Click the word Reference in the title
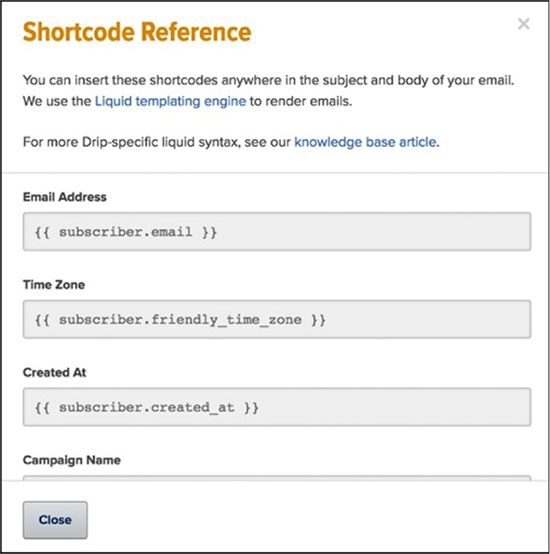The width and height of the screenshot is (550, 554). [196, 32]
